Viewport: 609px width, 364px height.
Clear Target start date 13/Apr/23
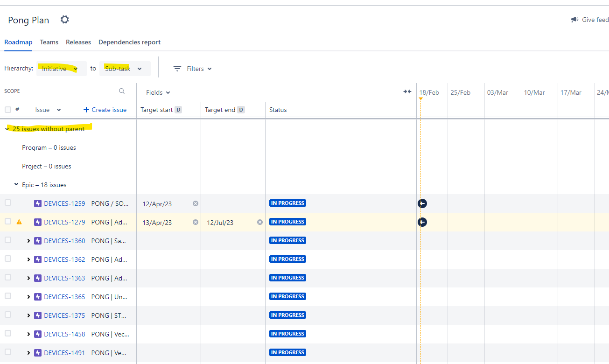pyautogui.click(x=196, y=222)
